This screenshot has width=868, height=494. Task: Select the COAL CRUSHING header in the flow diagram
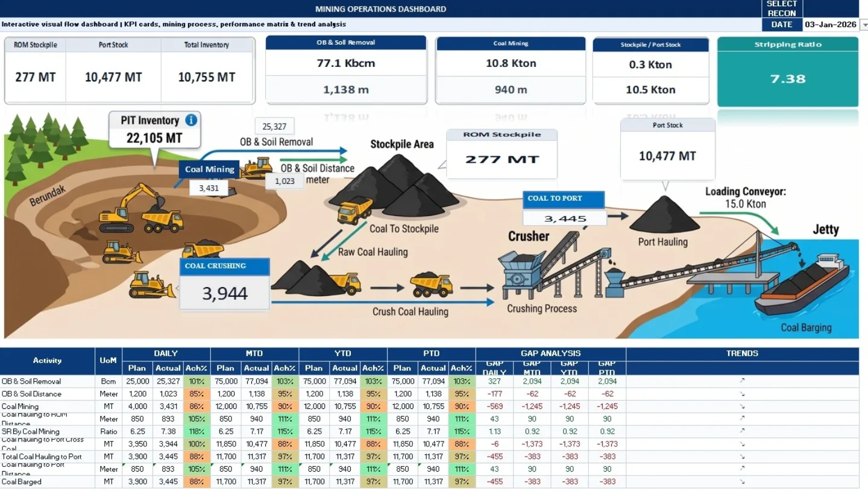pyautogui.click(x=224, y=266)
